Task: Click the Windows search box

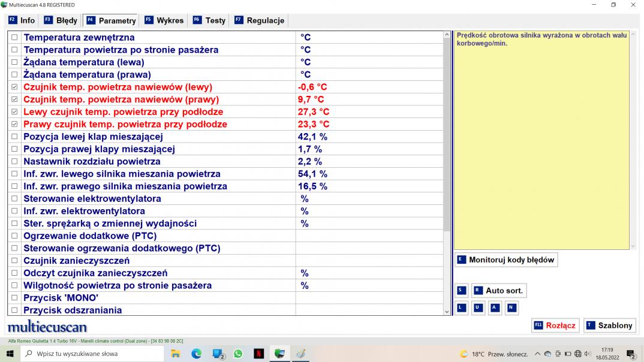Action: [x=90, y=354]
